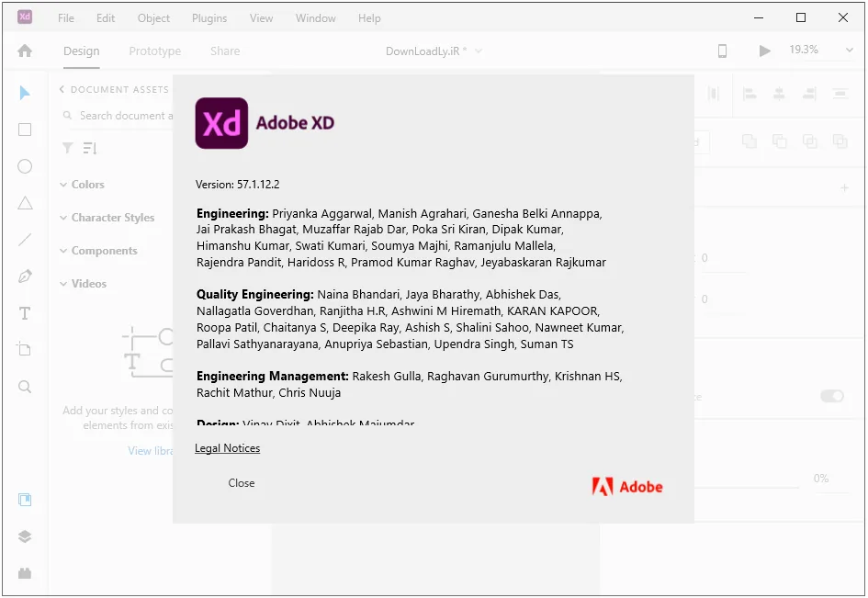Select the Line tool
Screen dimensions: 868x598
coord(25,240)
